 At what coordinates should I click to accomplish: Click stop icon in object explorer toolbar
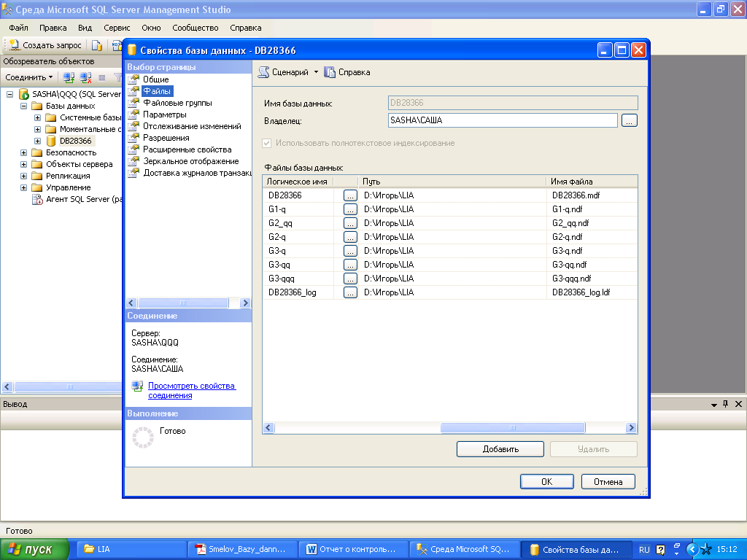click(x=102, y=77)
